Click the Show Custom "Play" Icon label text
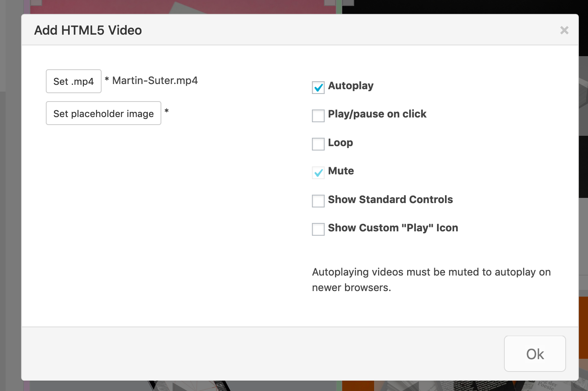 tap(393, 228)
